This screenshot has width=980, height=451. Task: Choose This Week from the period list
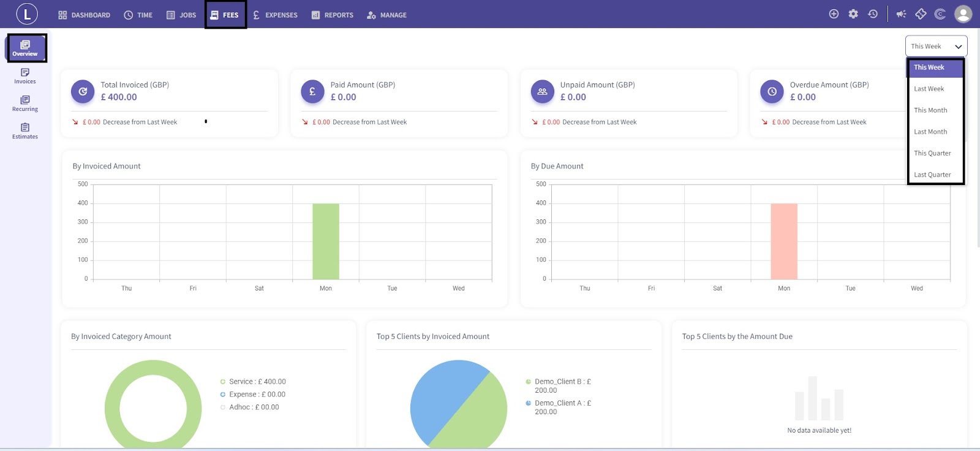(935, 67)
